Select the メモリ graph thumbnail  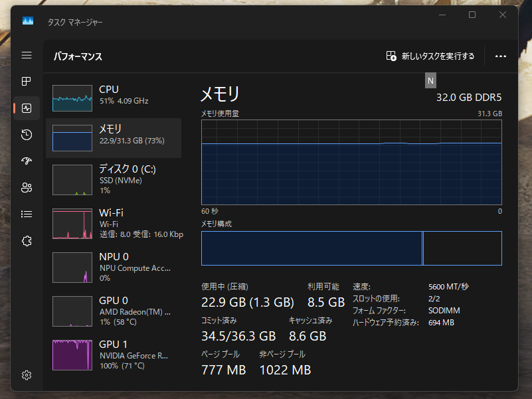(x=72, y=138)
